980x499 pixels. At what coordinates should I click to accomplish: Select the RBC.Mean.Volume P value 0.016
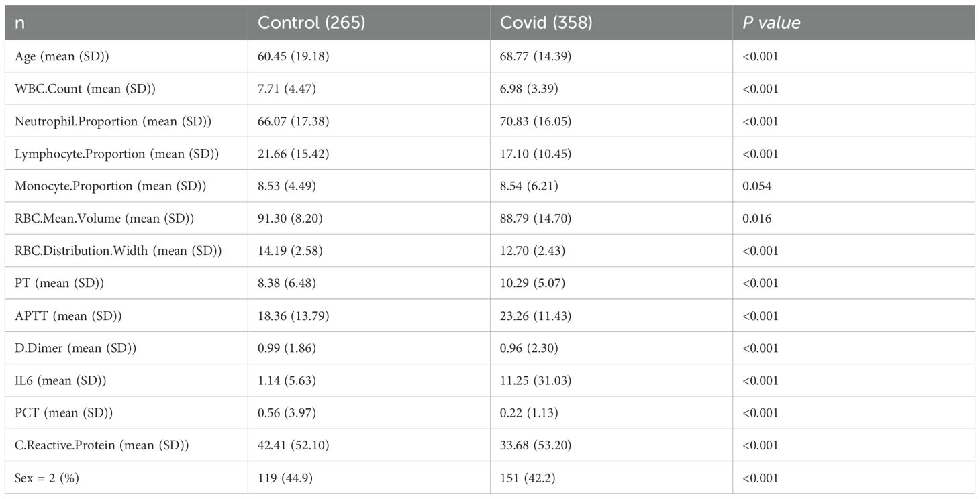coord(757,219)
